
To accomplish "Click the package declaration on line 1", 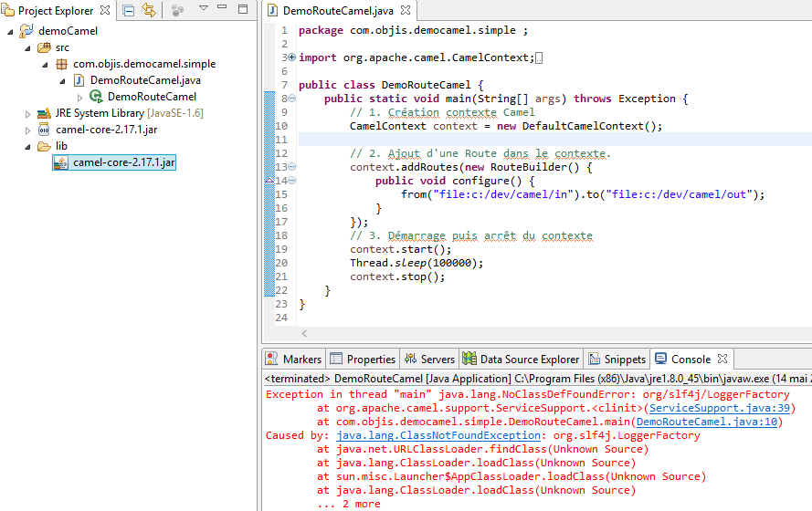I will pos(413,30).
